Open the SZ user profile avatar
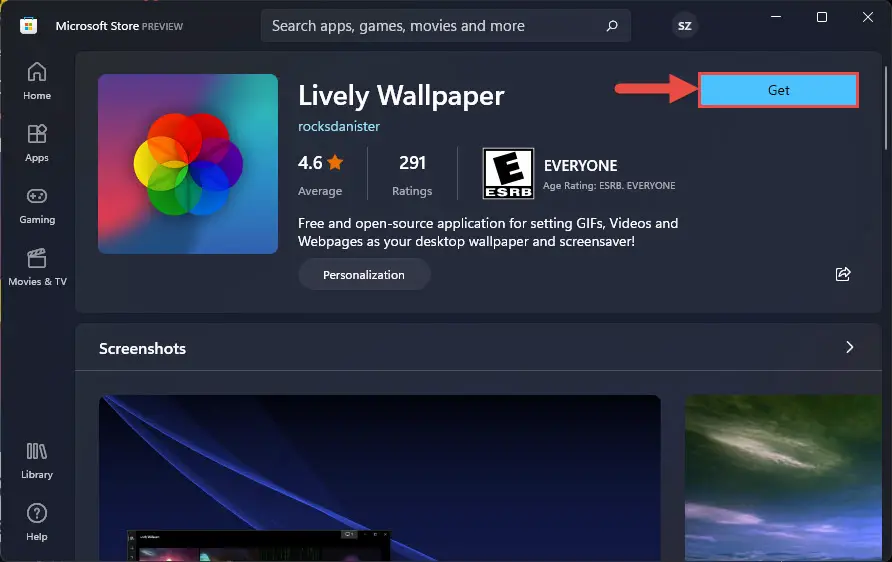892x562 pixels. click(685, 26)
